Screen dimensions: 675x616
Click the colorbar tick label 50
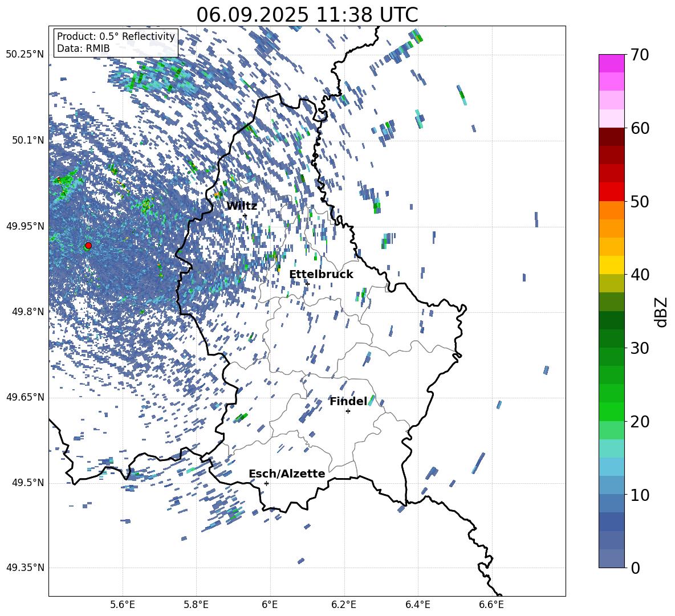point(640,201)
